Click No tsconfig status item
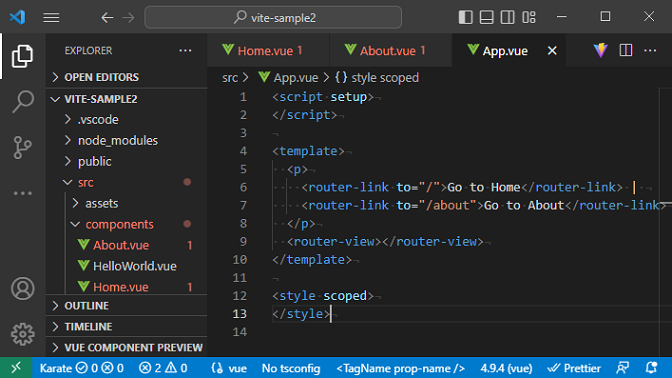Viewport: 672px width, 378px height. click(x=291, y=368)
